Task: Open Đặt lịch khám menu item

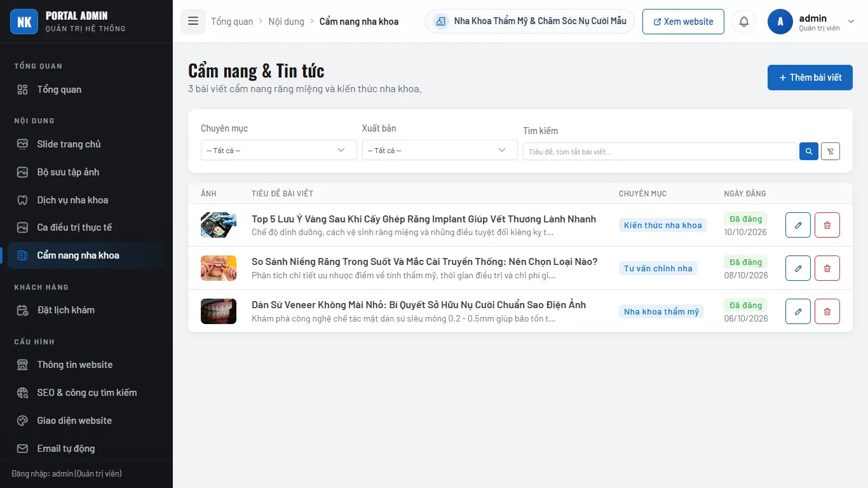Action: 86,310
